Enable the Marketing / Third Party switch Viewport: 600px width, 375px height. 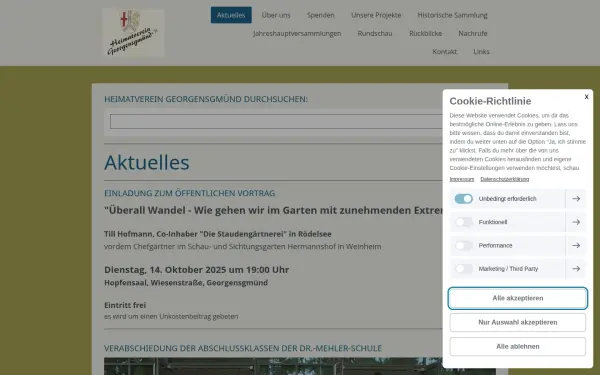[x=463, y=269]
